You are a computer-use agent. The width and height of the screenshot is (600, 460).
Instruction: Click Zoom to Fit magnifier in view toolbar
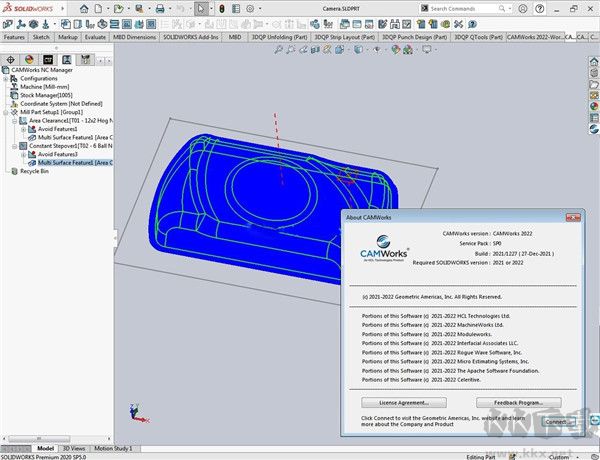(279, 49)
